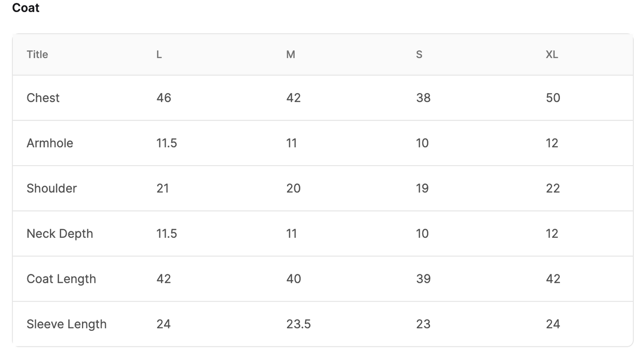Select Shoulder value 22 under XL
This screenshot has width=644, height=362.
(x=553, y=188)
